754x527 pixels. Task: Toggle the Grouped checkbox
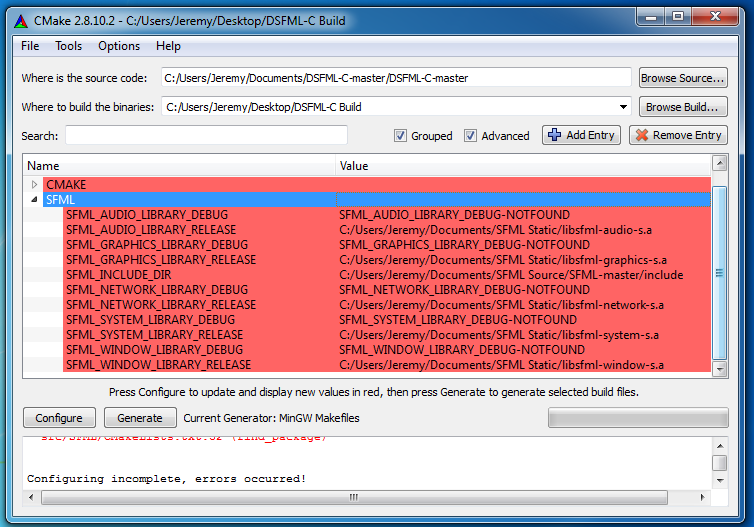[x=400, y=136]
